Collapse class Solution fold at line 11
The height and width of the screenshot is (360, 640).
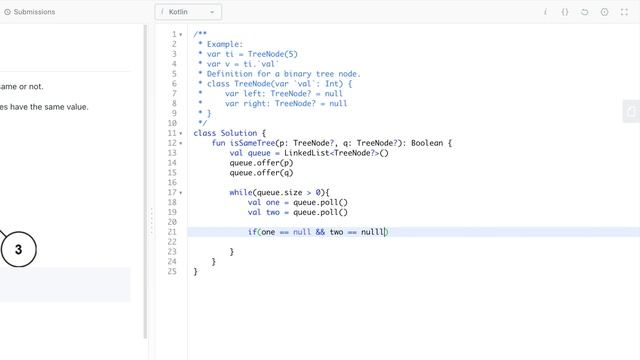point(181,133)
